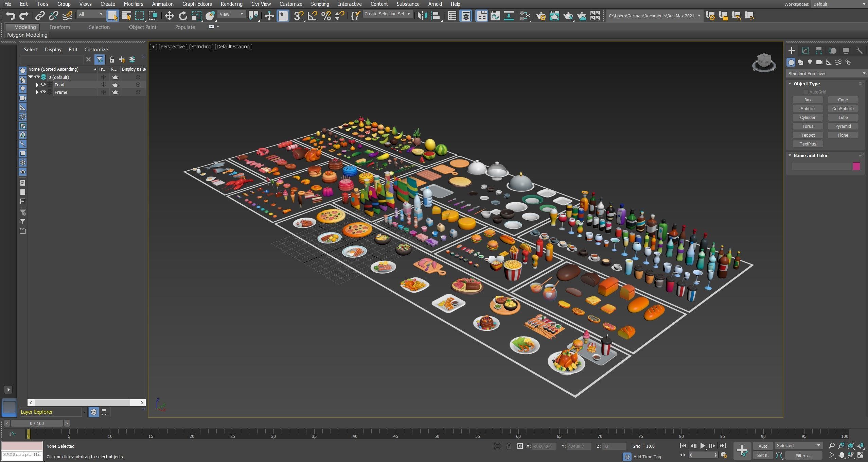Switch to the Freeform ribbon tab
Viewport: 868px width, 462px height.
pos(59,27)
